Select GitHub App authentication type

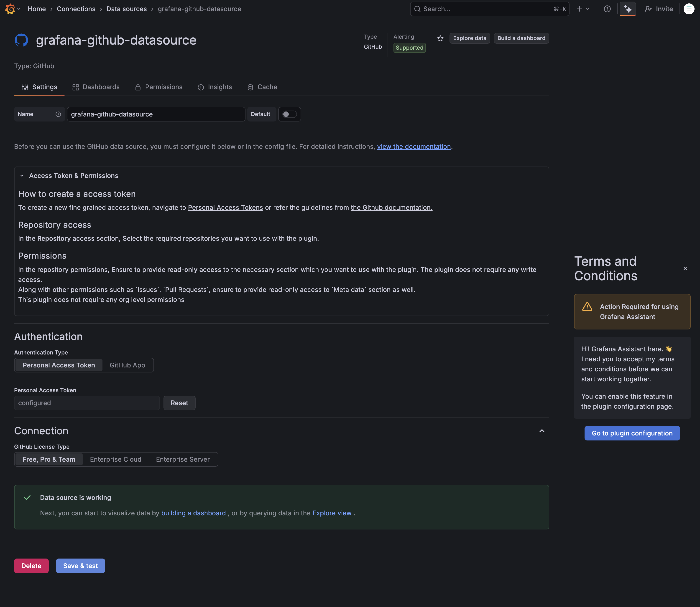127,365
